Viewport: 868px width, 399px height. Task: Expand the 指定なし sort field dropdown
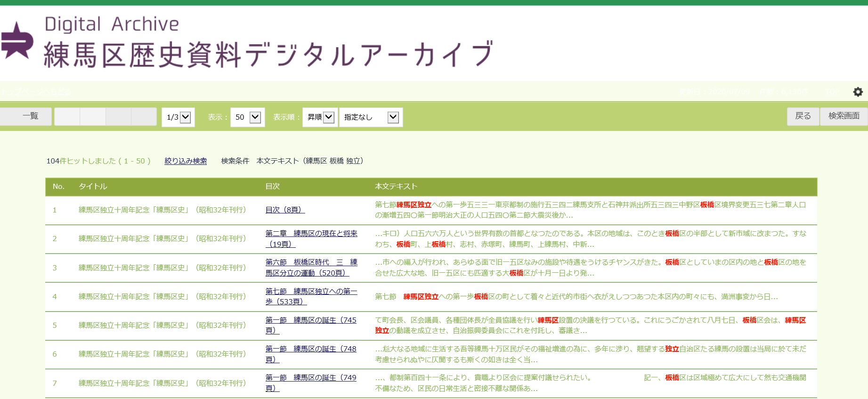coord(371,117)
